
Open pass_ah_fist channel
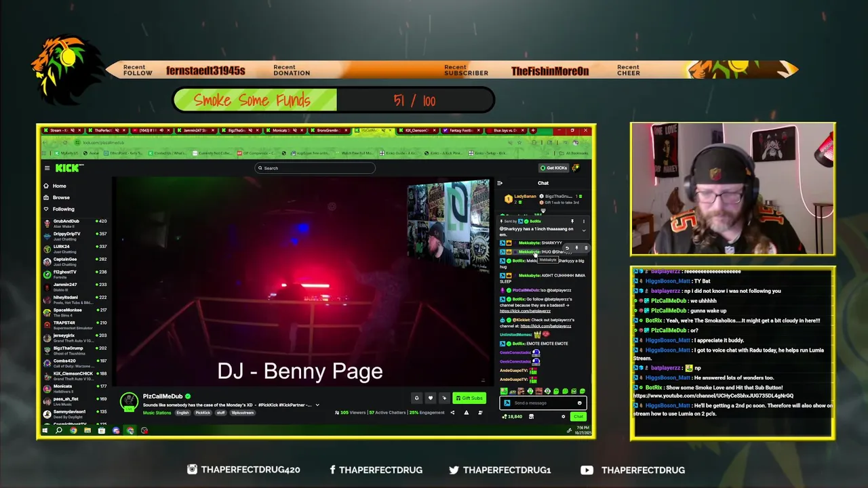75,401
